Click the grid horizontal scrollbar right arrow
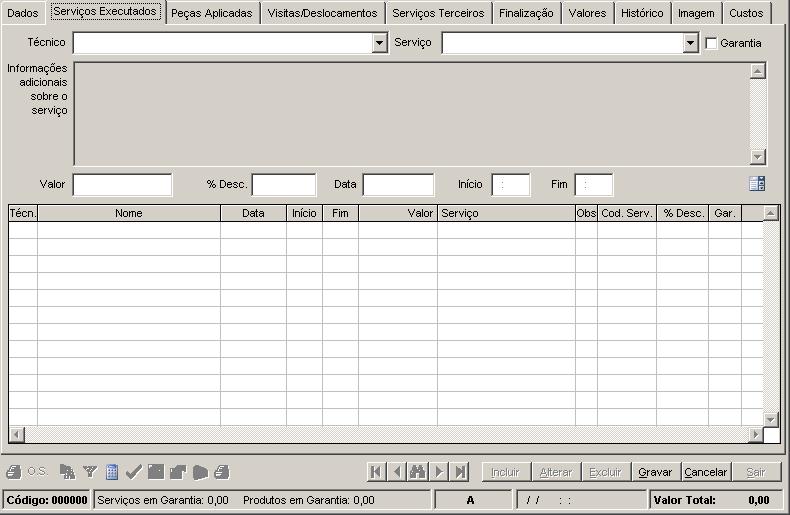Image resolution: width=790 pixels, height=515 pixels. pos(755,434)
